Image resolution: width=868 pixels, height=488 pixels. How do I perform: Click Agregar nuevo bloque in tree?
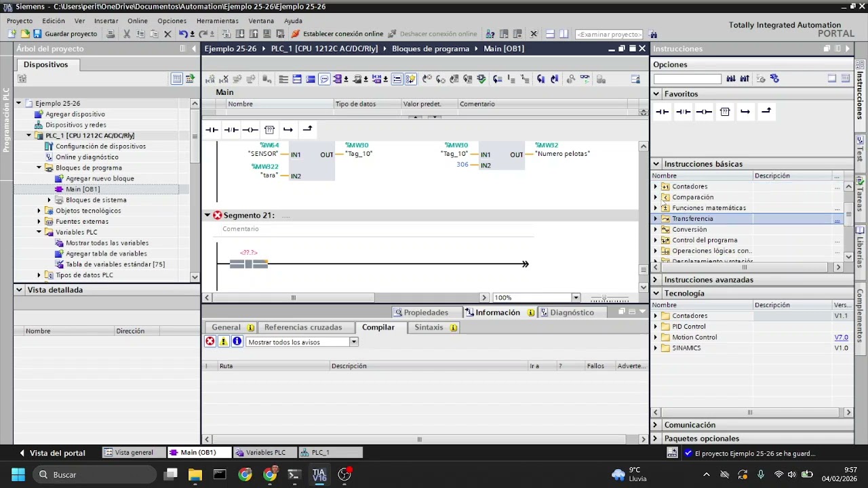click(100, 178)
